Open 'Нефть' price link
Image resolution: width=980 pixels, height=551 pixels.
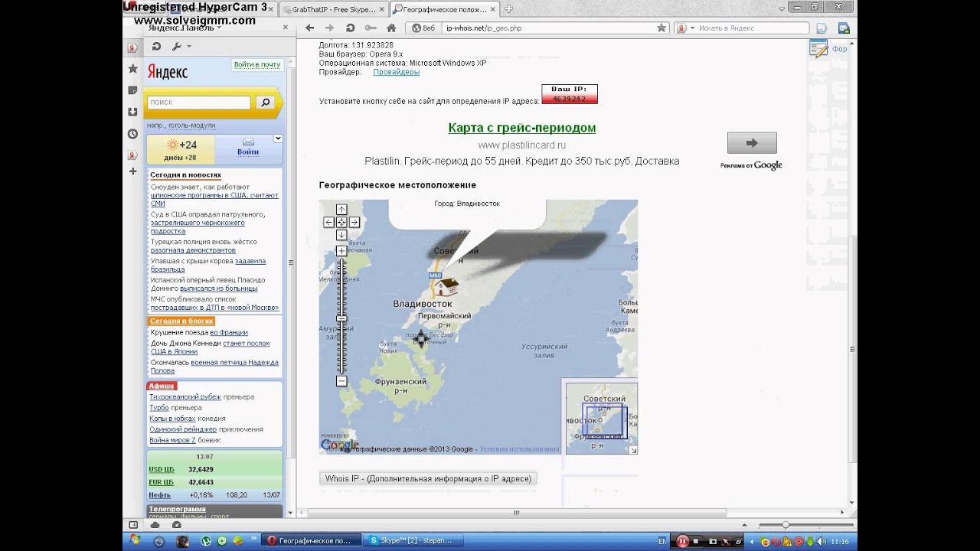159,495
